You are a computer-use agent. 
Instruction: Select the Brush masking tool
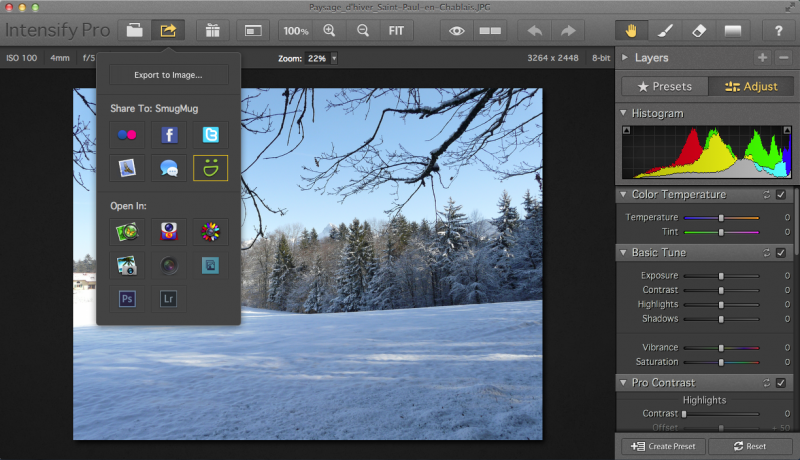(x=665, y=31)
